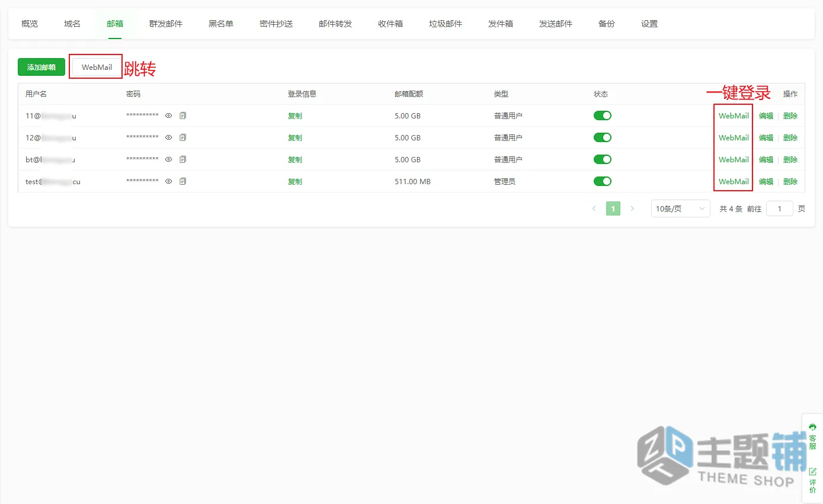Show password for the 12@ mailbox row
Image resolution: width=823 pixels, height=504 pixels.
point(168,138)
